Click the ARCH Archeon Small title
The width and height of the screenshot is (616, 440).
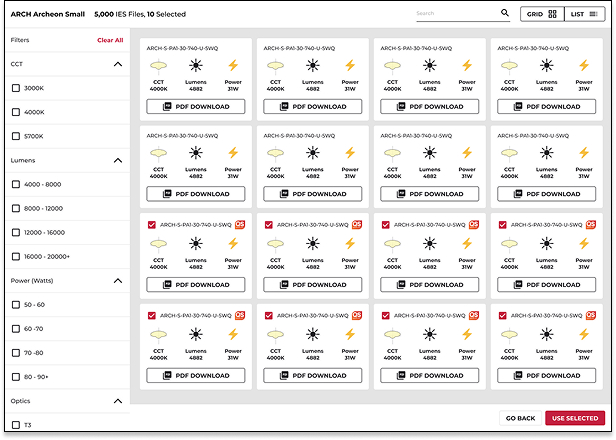(48, 14)
